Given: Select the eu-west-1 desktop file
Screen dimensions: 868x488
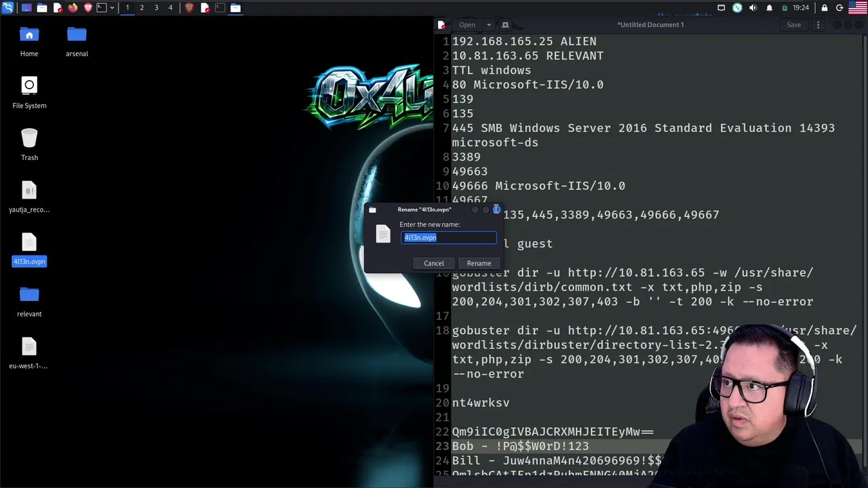Looking at the screenshot, I should 28,353.
